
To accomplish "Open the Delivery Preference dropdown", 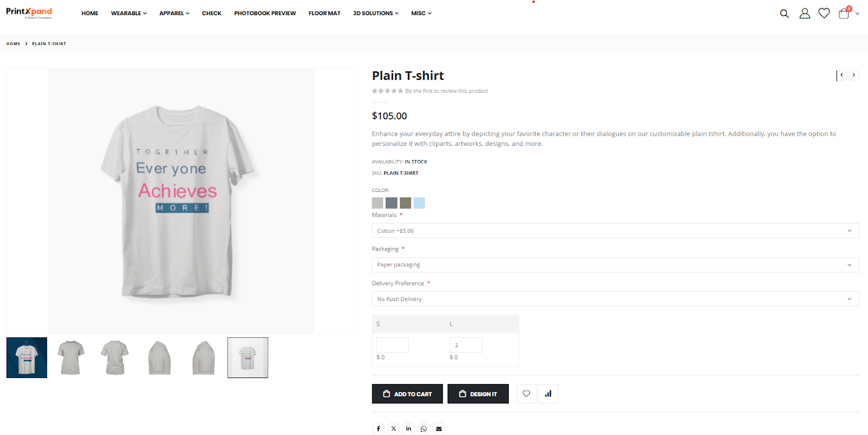I will 615,299.
